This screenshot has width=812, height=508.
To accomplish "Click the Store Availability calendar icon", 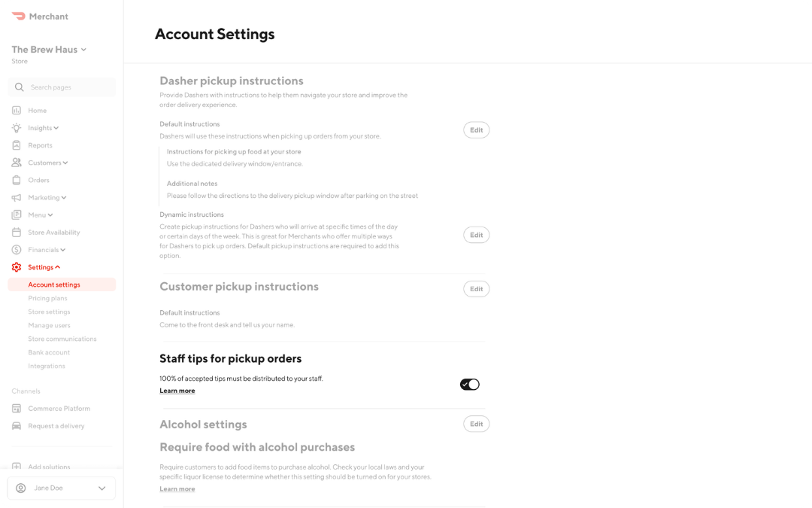I will [x=17, y=232].
